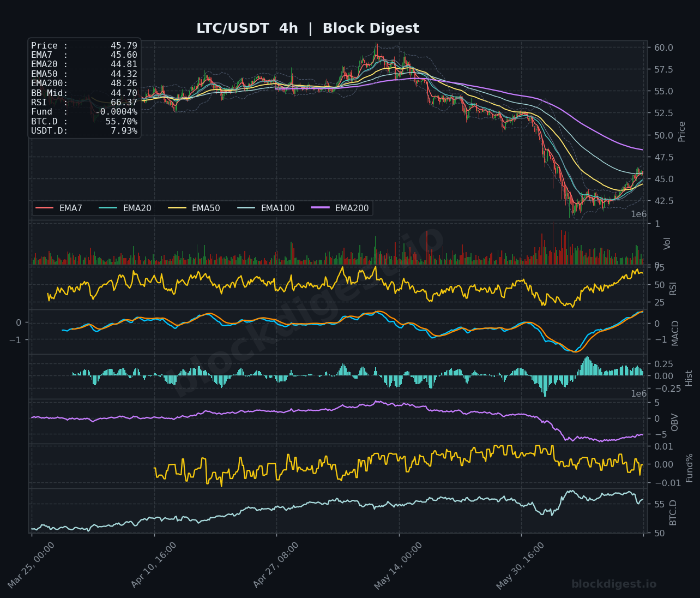Click the 0.01 tick on Fund% axis
Screen dimensions: 700x598
point(663,446)
